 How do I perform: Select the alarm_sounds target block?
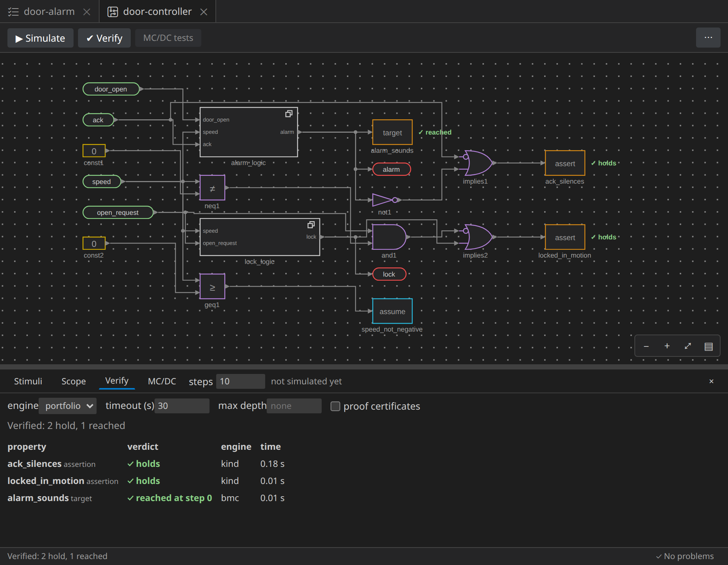tap(392, 132)
